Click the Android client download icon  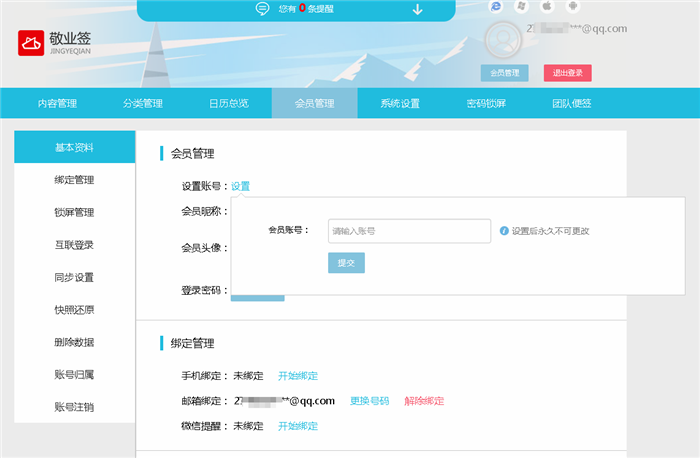(573, 6)
